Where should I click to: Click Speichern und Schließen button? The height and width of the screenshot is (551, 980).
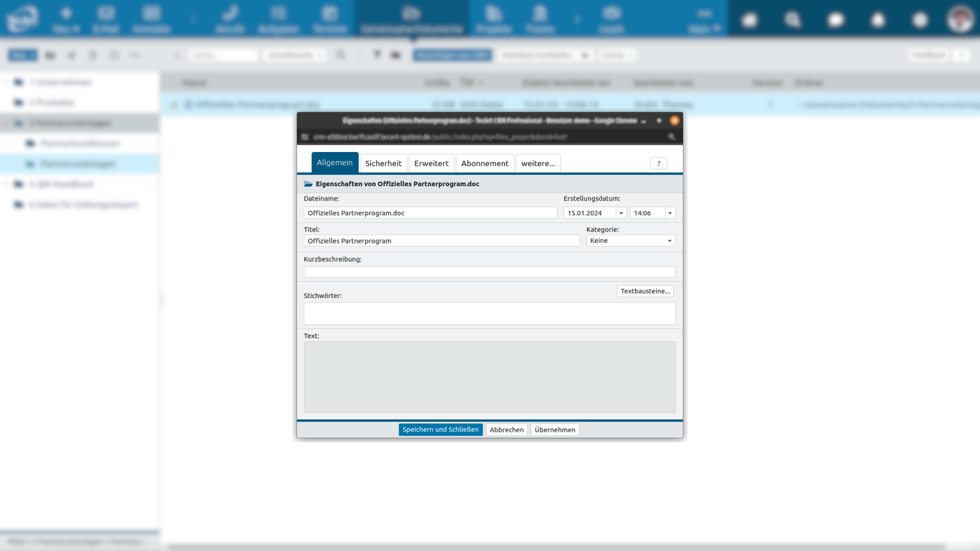point(440,430)
